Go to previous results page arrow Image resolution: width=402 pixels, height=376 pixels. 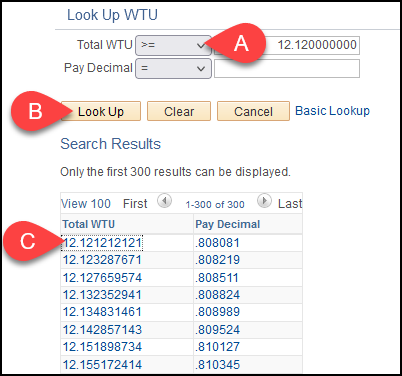click(164, 201)
